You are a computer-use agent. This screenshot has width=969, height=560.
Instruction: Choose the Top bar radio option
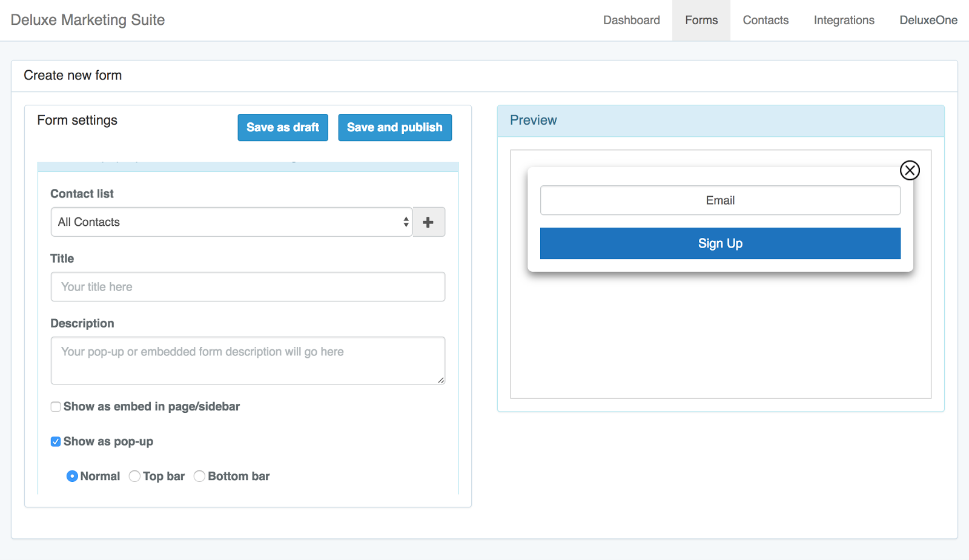[x=134, y=476]
